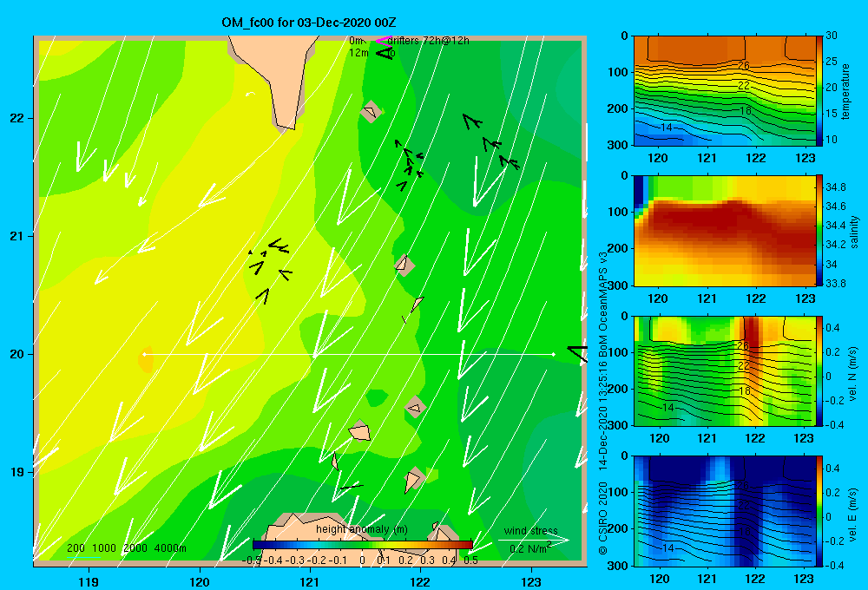Click the '200 1000 2000 4000m' bathymetry legend
868x590 pixels.
coord(127,548)
